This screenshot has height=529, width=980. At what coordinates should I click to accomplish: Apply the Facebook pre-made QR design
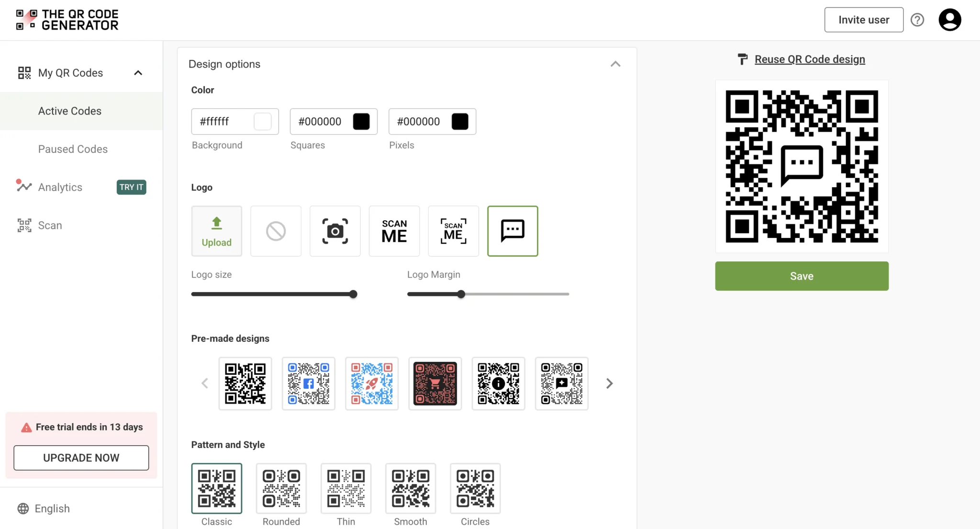308,383
